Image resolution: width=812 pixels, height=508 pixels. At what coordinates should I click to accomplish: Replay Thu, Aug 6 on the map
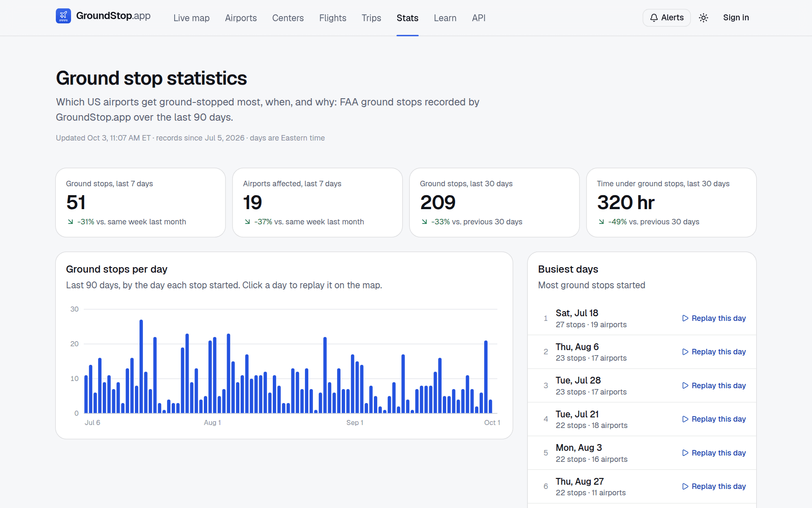714,352
